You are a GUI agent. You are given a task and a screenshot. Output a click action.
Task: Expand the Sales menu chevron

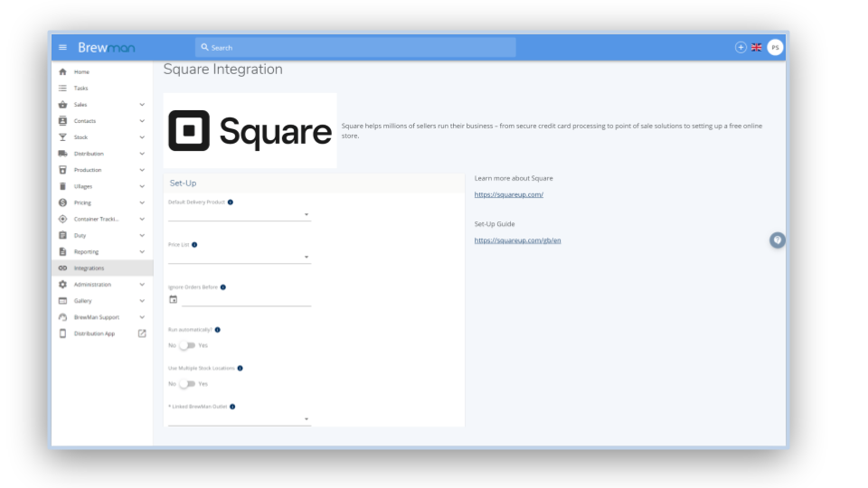(142, 105)
